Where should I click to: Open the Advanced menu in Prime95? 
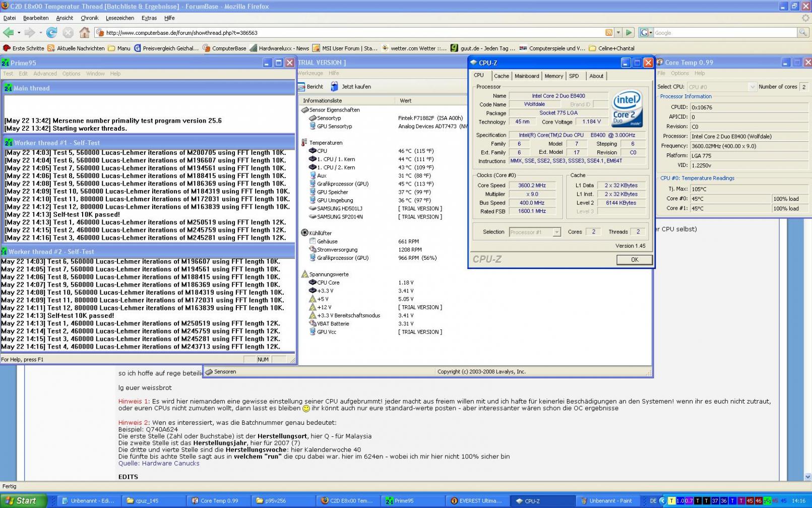click(x=45, y=74)
